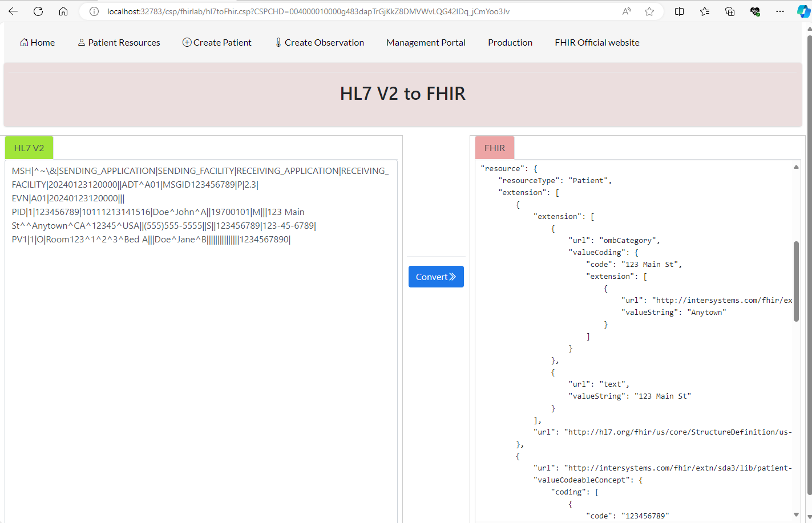Add this page to favorites
The image size is (812, 523).
click(x=649, y=11)
